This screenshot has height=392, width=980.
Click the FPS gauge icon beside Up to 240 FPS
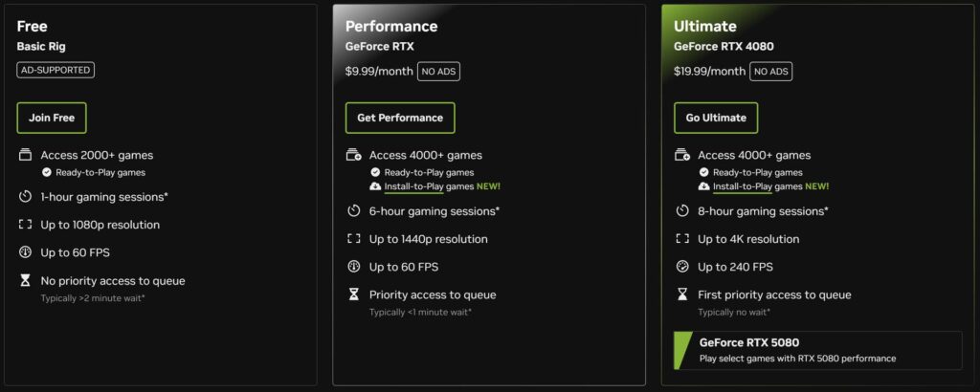[x=682, y=267]
